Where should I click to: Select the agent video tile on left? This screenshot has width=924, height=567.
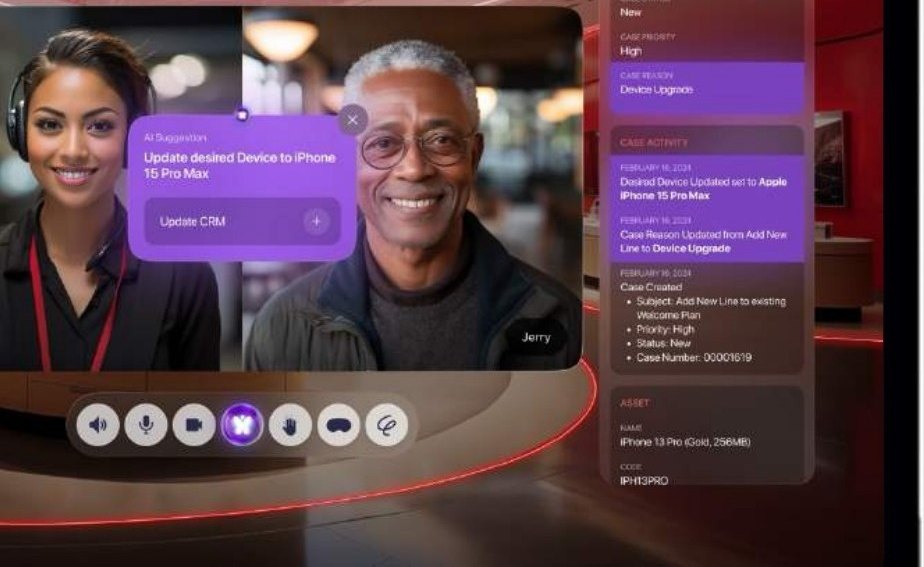120,189
